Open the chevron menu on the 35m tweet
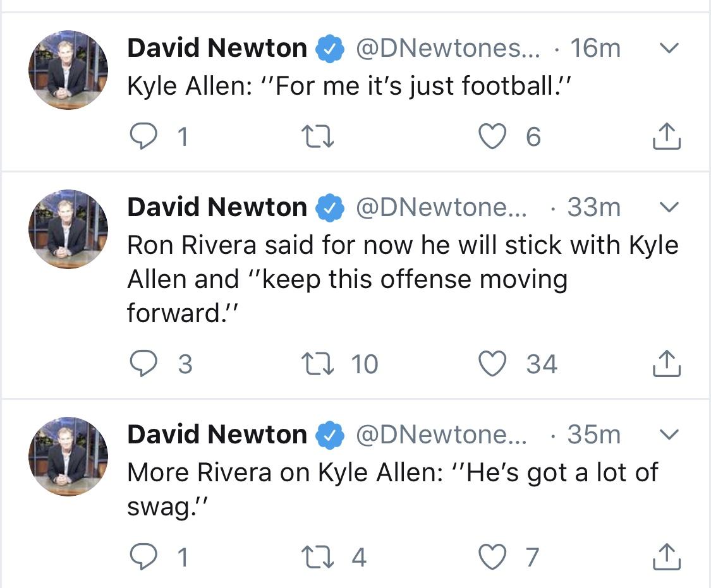711x588 pixels. point(669,435)
